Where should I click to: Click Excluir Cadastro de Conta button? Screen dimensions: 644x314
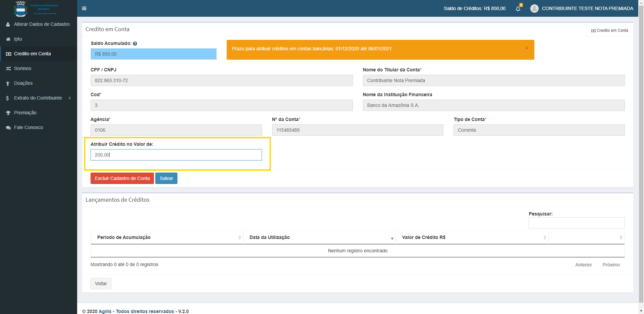[x=122, y=178]
